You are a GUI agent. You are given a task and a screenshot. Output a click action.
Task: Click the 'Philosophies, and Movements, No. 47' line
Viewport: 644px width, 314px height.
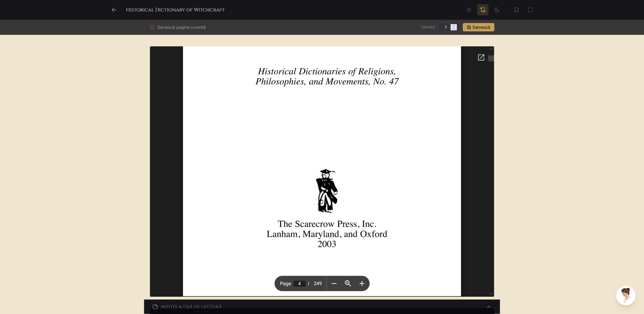click(327, 81)
